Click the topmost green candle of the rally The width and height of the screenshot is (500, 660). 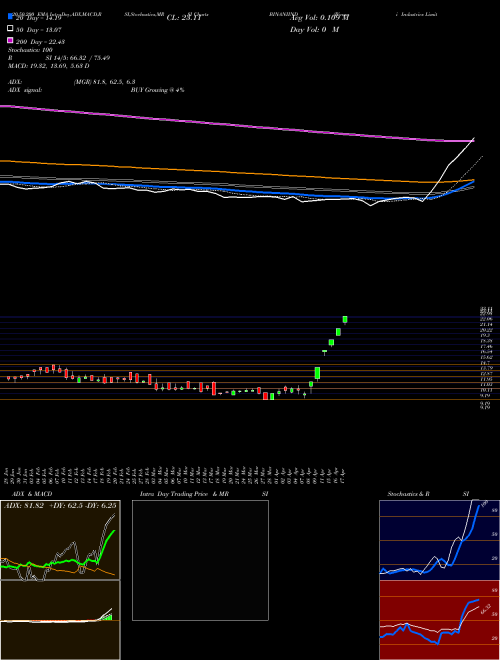[x=345, y=320]
